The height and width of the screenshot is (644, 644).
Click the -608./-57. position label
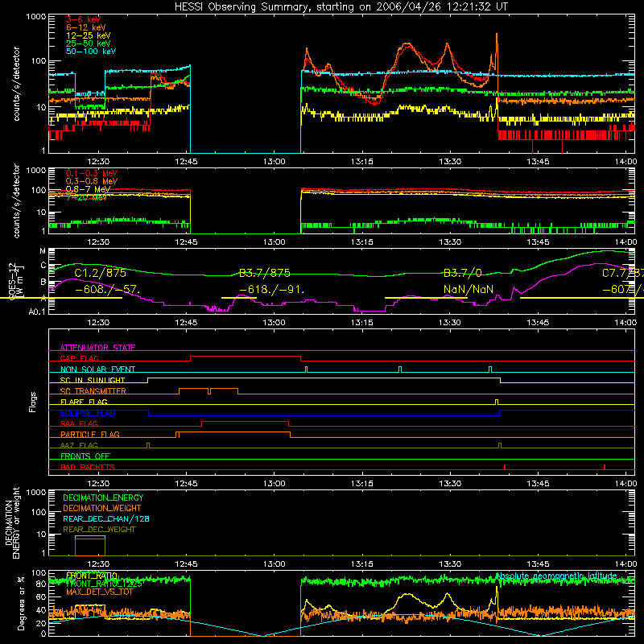click(x=108, y=290)
